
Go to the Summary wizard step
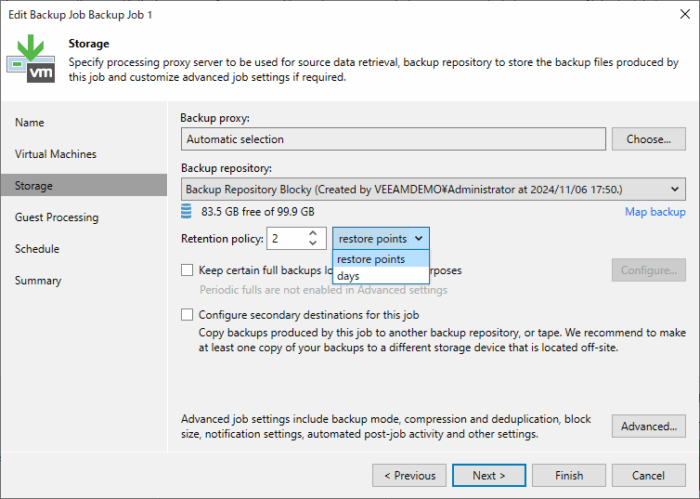pyautogui.click(x=84, y=280)
